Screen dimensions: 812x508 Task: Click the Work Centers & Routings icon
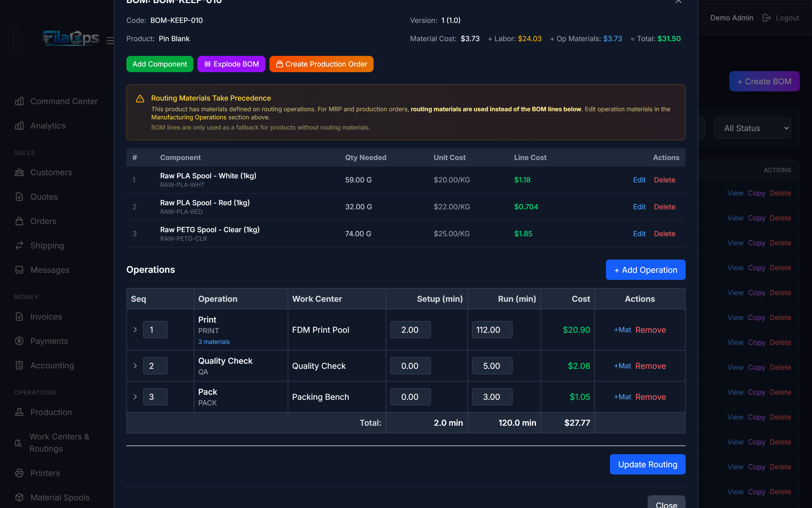19,443
